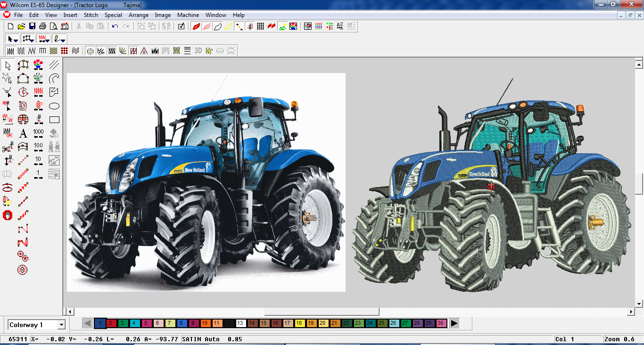Toggle outlines display icon

(217, 26)
